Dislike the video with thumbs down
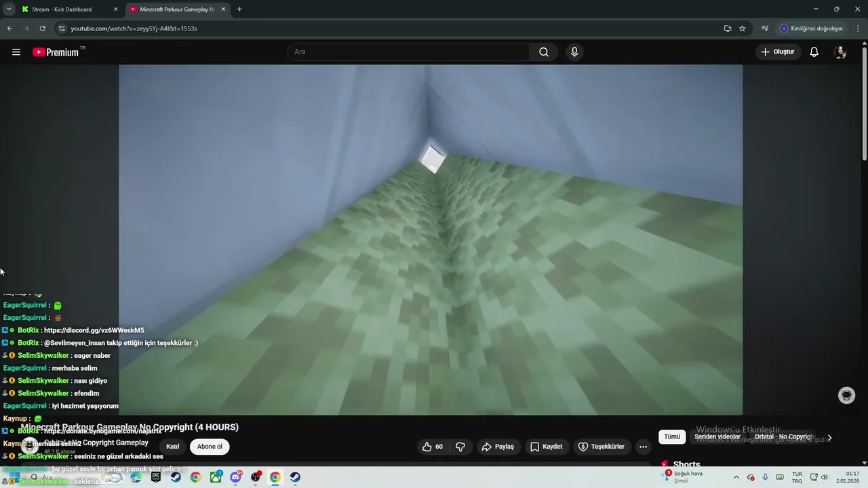Image resolution: width=868 pixels, height=488 pixels. click(460, 447)
